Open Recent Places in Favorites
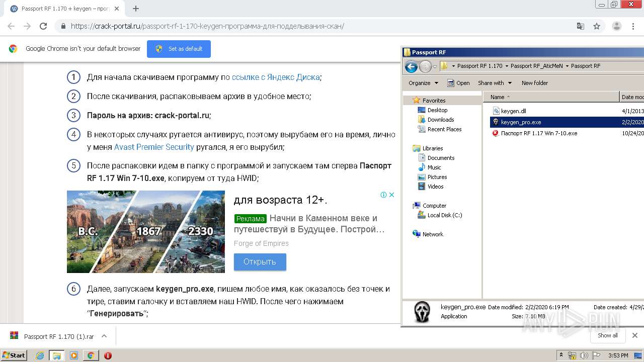This screenshot has height=362, width=644. (444, 129)
